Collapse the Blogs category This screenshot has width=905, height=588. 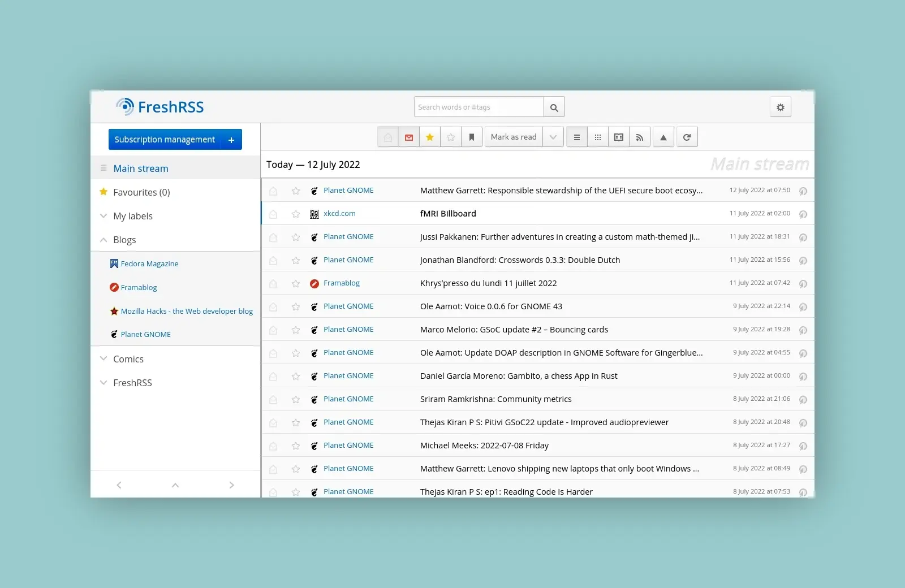104,240
